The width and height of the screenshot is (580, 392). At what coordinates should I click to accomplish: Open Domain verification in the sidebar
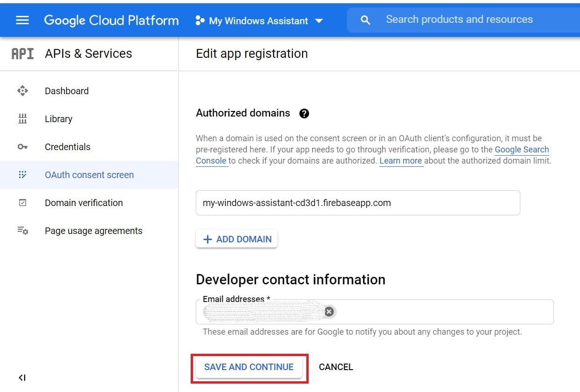(x=84, y=203)
